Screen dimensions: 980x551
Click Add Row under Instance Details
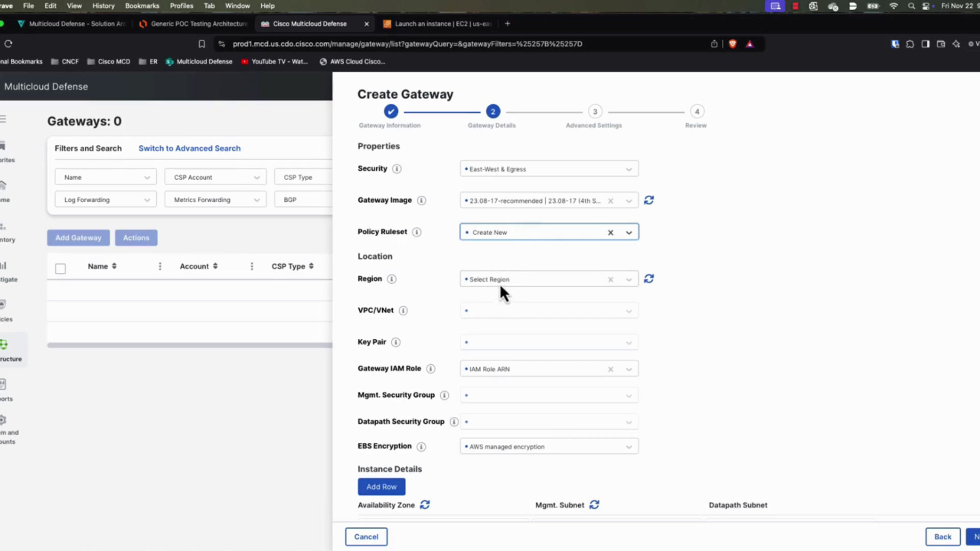[381, 487]
